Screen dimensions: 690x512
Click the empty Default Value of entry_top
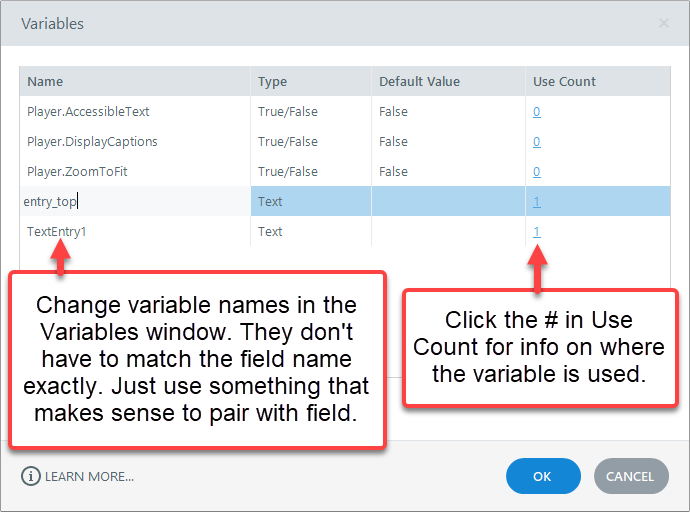tap(447, 202)
